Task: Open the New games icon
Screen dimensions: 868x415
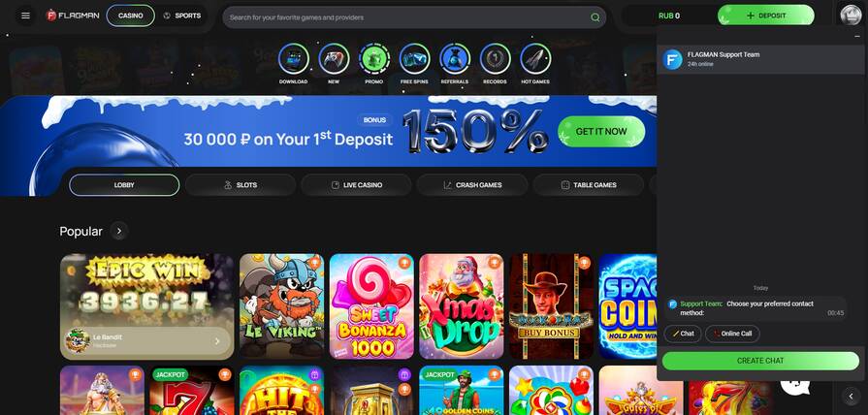Action: coord(334,58)
